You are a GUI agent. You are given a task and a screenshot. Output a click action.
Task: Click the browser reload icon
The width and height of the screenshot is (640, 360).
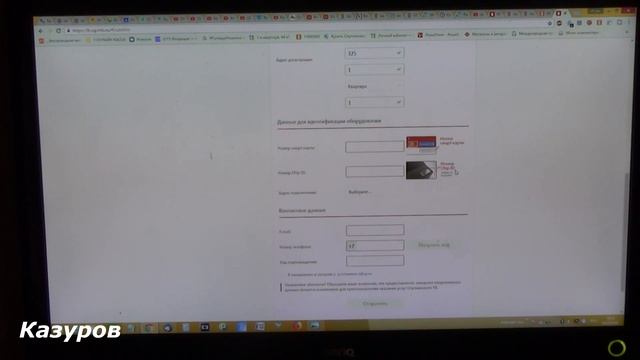58,31
